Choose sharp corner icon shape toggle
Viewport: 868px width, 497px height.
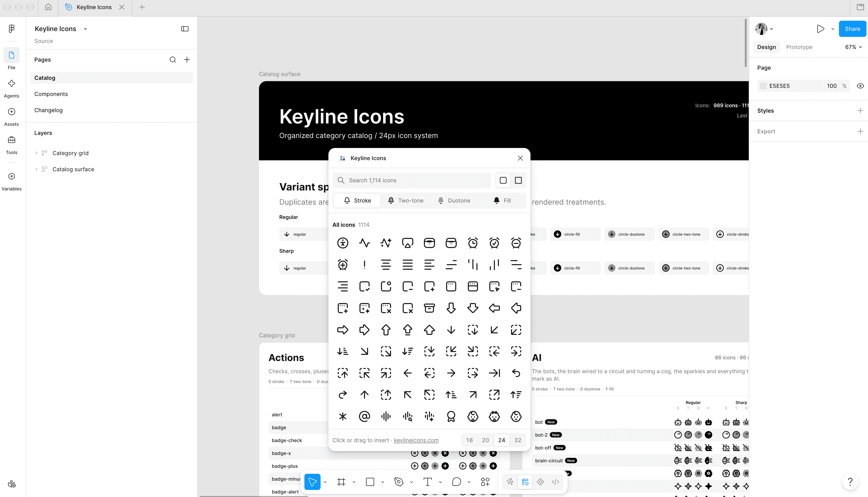click(x=518, y=180)
